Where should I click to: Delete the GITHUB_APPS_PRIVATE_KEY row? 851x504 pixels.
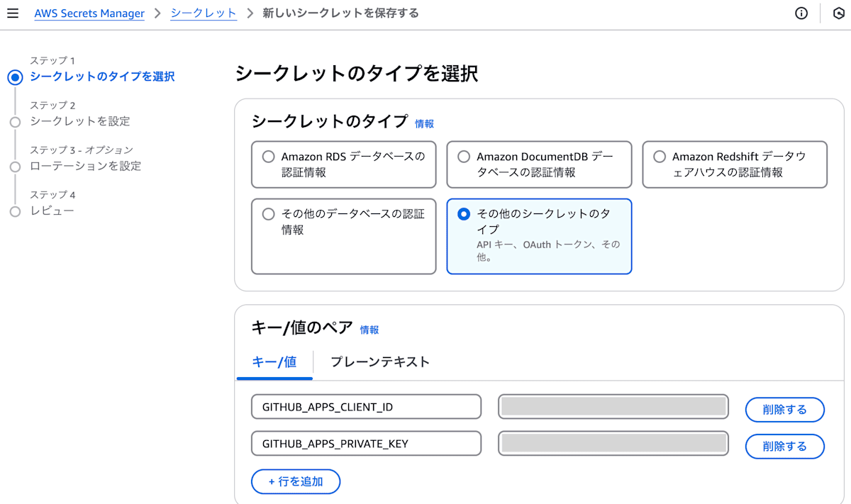click(x=785, y=447)
